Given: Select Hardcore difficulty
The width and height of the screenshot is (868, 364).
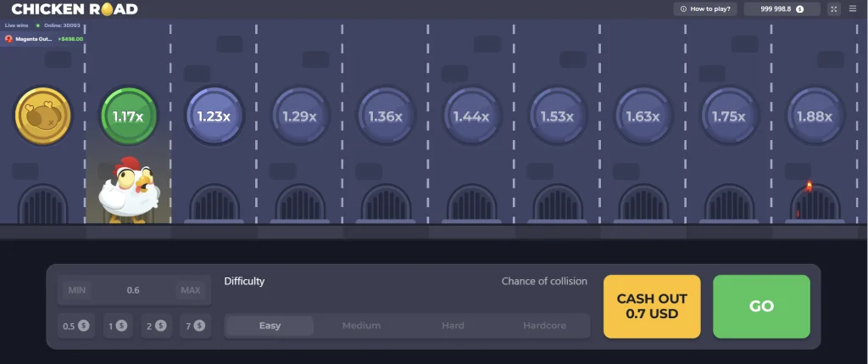Looking at the screenshot, I should [545, 326].
